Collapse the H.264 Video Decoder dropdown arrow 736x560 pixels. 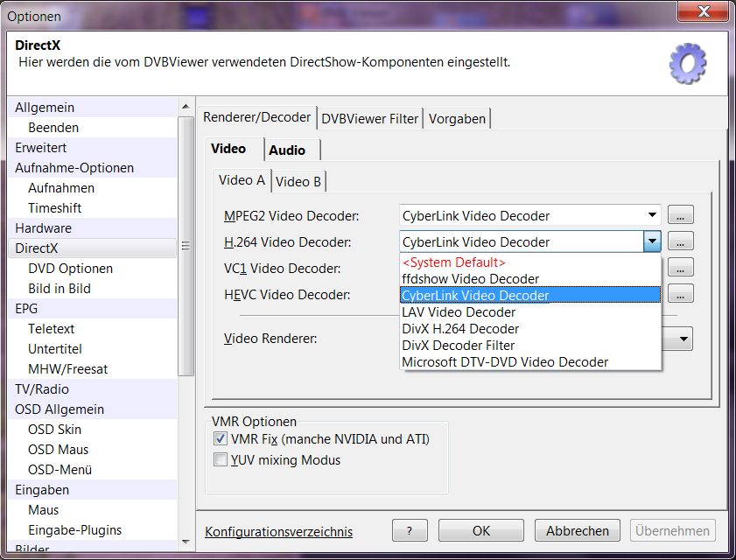pyautogui.click(x=652, y=241)
